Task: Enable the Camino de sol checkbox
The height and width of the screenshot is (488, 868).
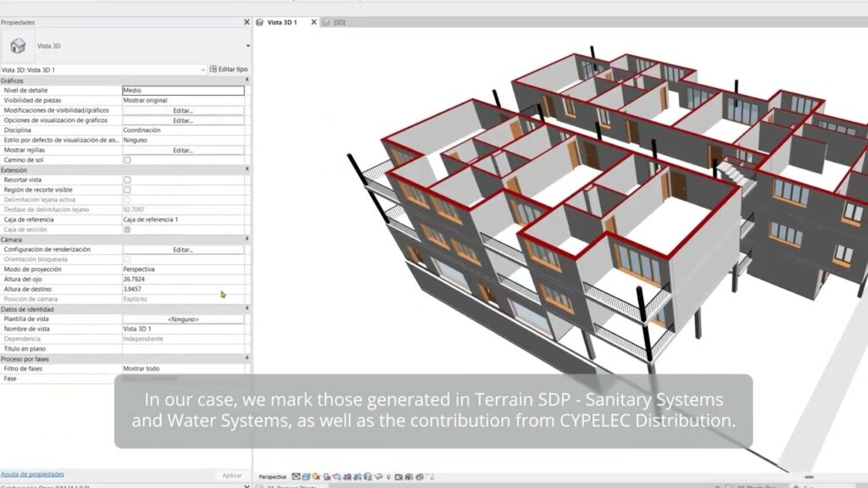Action: coord(127,160)
